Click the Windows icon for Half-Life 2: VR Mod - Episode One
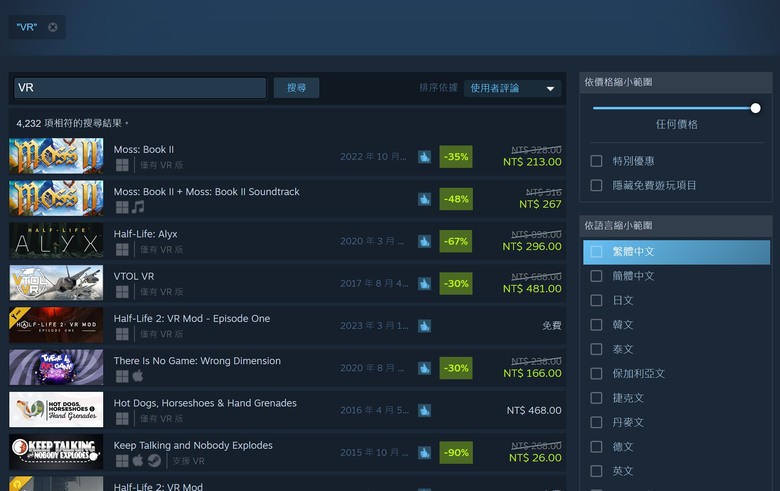 pos(122,334)
